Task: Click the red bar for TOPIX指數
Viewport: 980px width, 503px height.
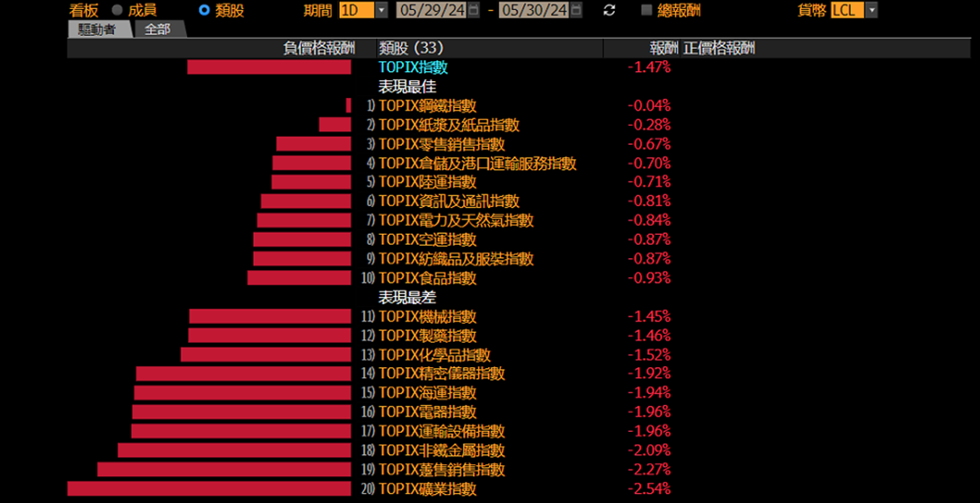Action: point(270,67)
